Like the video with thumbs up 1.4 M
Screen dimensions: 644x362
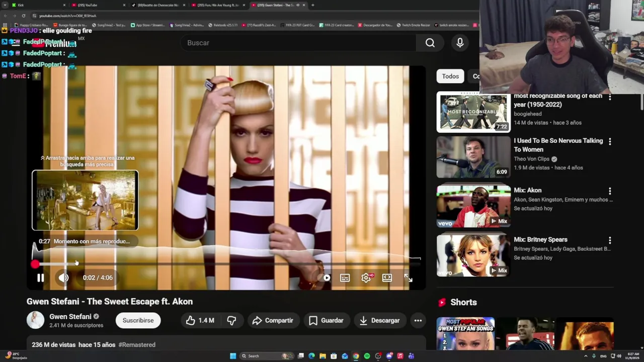point(200,320)
